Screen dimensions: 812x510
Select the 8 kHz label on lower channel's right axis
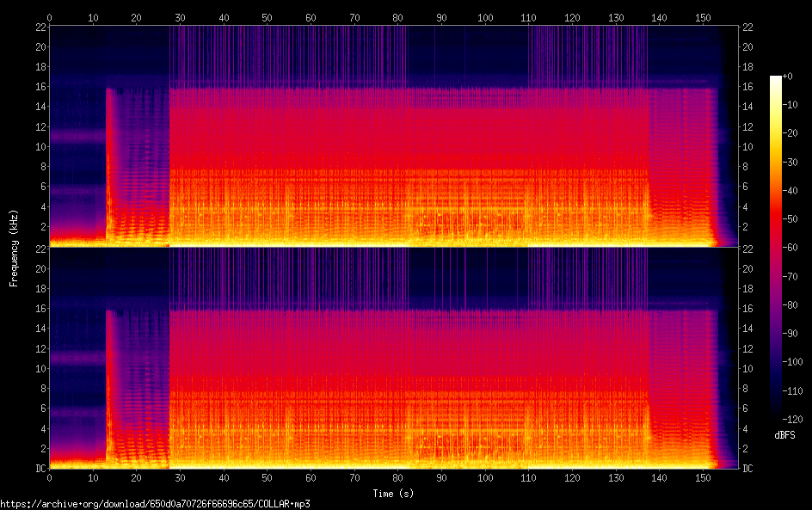(x=748, y=389)
